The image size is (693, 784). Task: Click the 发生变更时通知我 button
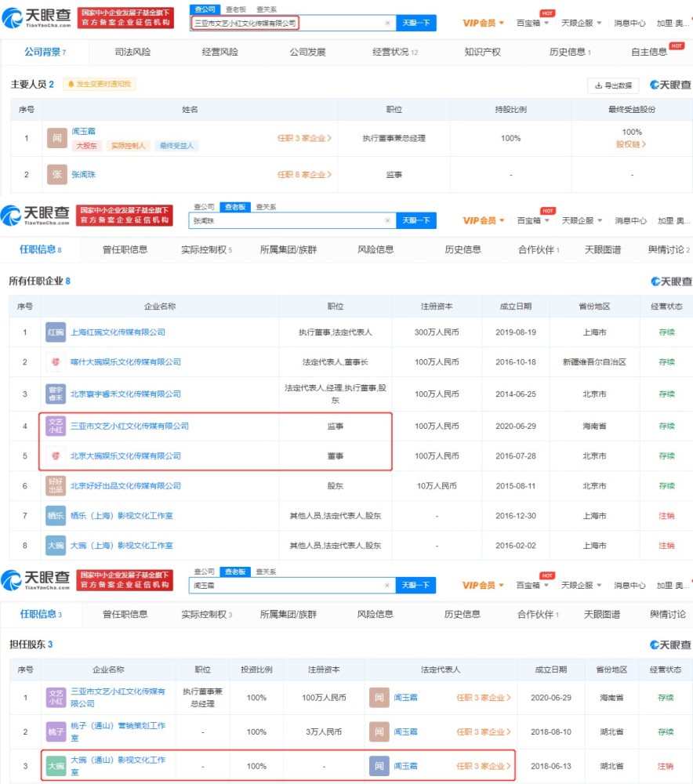click(100, 84)
